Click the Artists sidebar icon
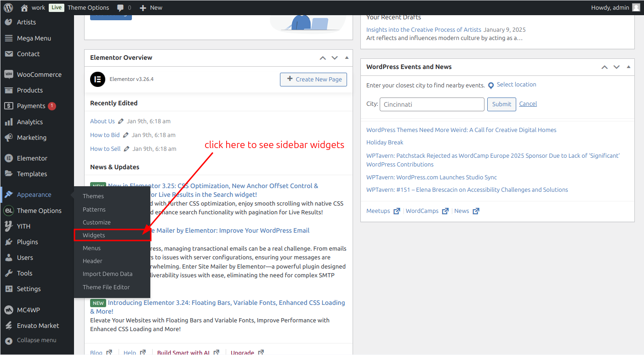 [8, 22]
